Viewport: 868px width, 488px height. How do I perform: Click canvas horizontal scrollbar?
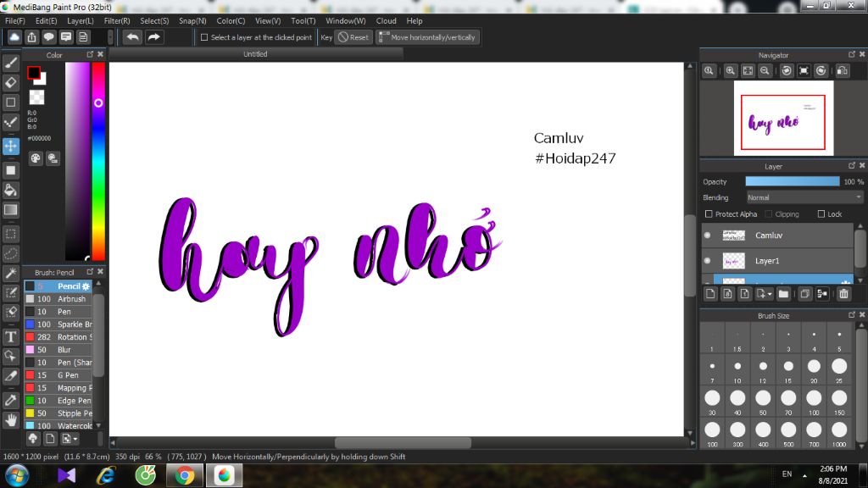403,442
